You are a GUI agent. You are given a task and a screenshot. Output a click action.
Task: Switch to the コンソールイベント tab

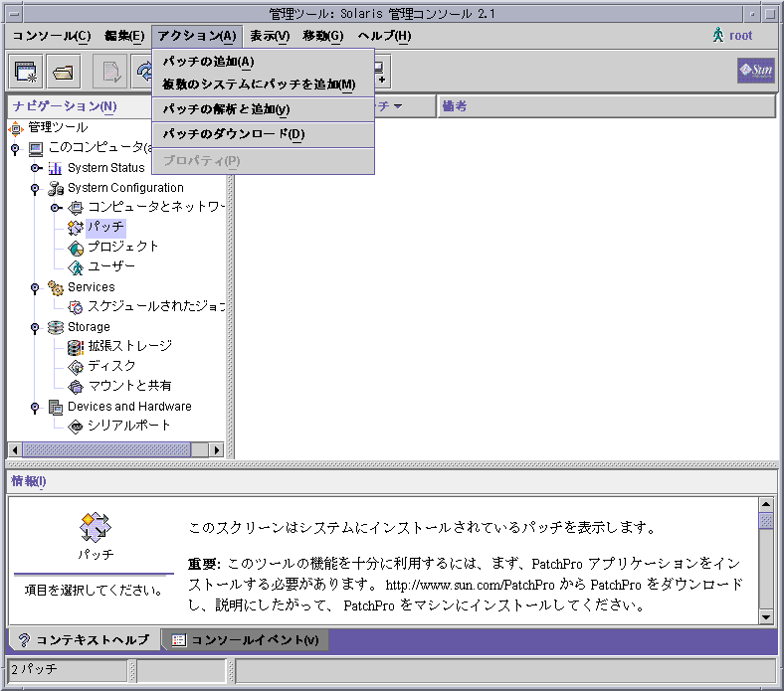[x=246, y=639]
